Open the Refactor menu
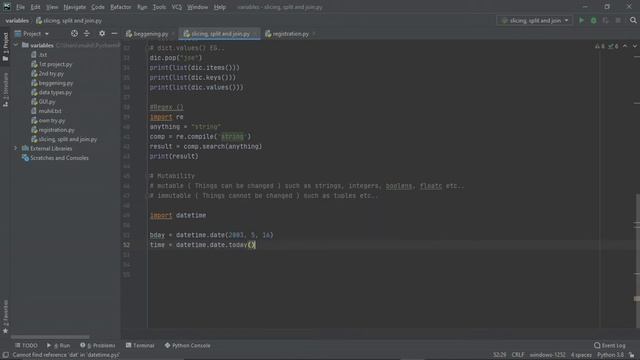Screen dimensions: 640x360 [x=120, y=7]
